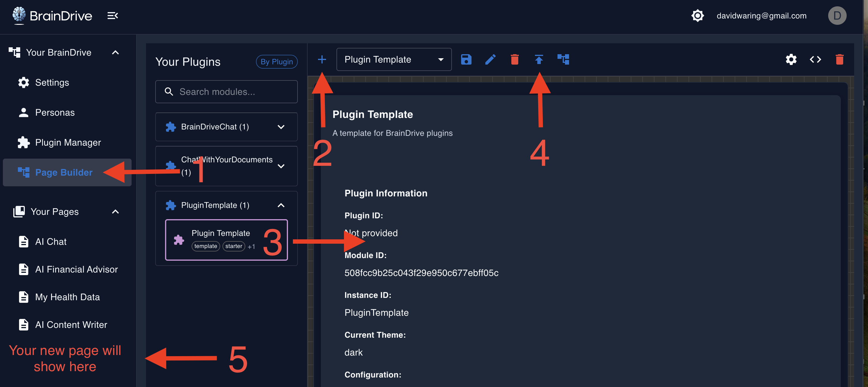
Task: Toggle the light/dark theme icon
Action: coord(697,16)
